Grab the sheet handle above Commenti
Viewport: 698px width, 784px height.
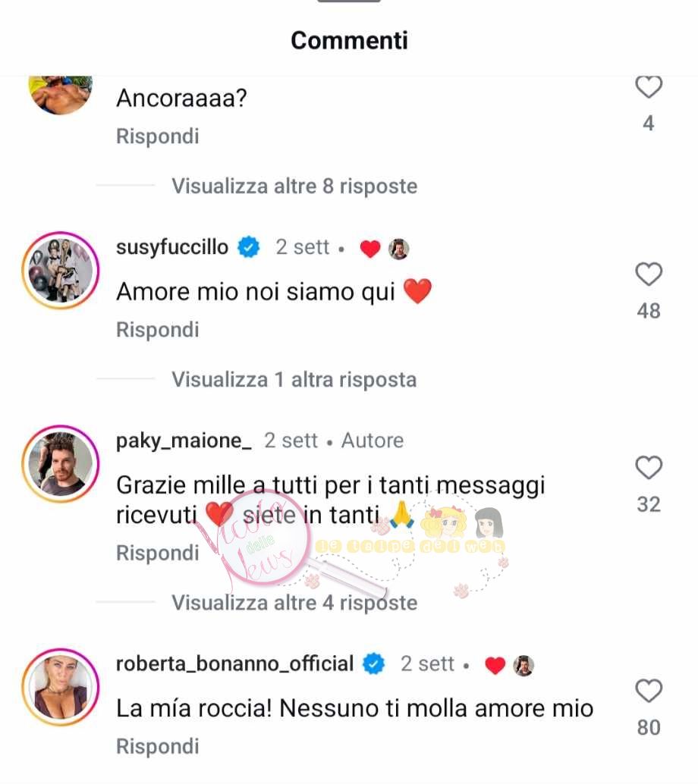coord(349,1)
